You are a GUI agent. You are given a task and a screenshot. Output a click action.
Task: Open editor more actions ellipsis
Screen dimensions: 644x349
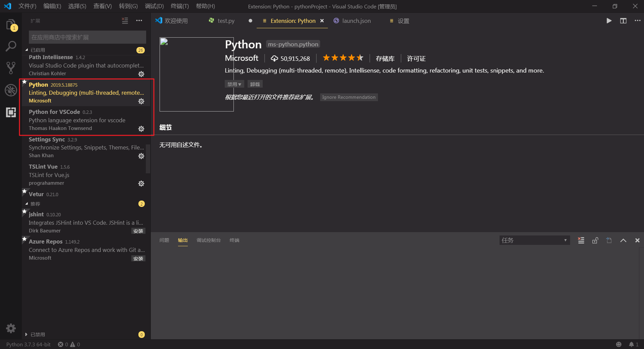637,20
